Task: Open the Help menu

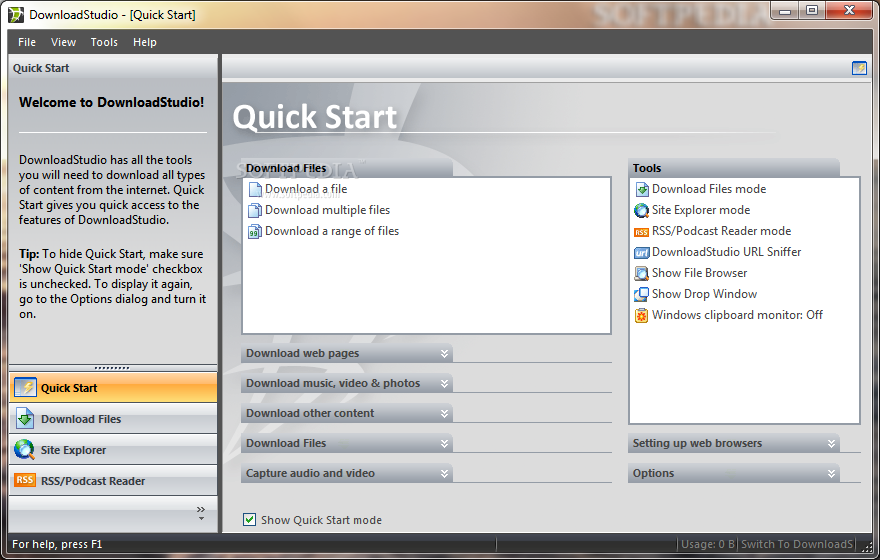Action: point(145,42)
